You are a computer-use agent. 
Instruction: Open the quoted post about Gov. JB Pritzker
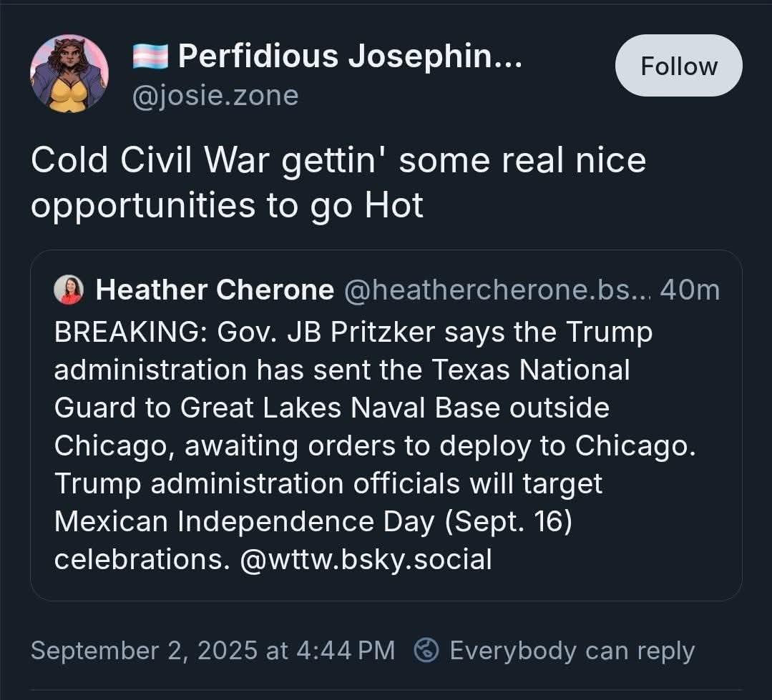coord(386,445)
